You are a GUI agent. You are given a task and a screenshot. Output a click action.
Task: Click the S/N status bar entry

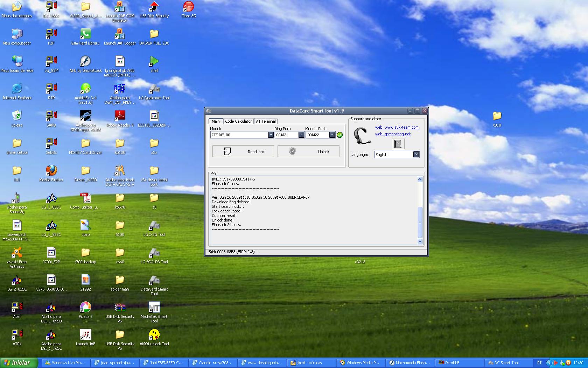(x=232, y=252)
